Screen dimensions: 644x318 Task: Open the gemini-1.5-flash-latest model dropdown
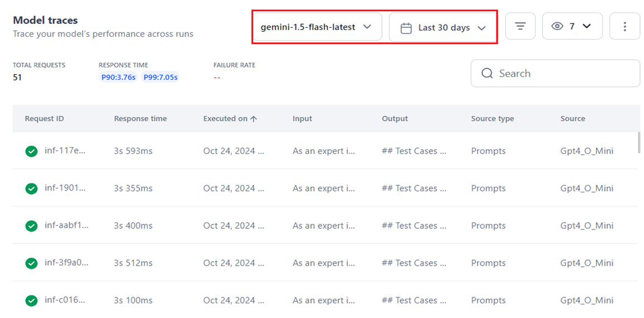(x=316, y=27)
